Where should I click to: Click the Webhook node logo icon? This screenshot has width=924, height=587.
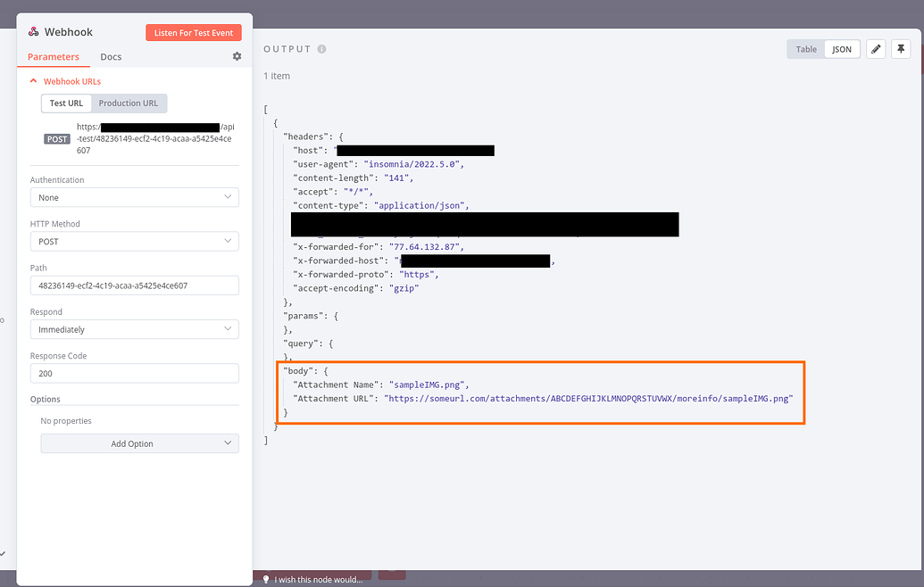[x=34, y=32]
